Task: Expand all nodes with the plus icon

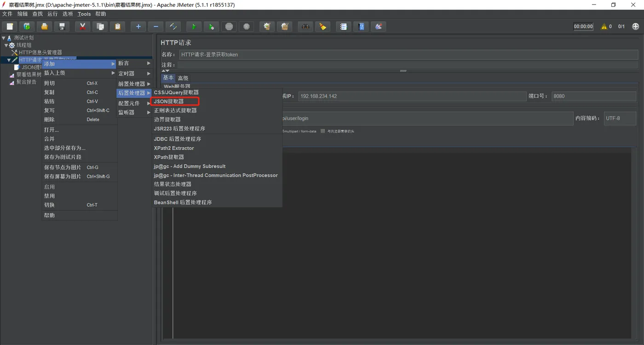Action: click(x=138, y=27)
